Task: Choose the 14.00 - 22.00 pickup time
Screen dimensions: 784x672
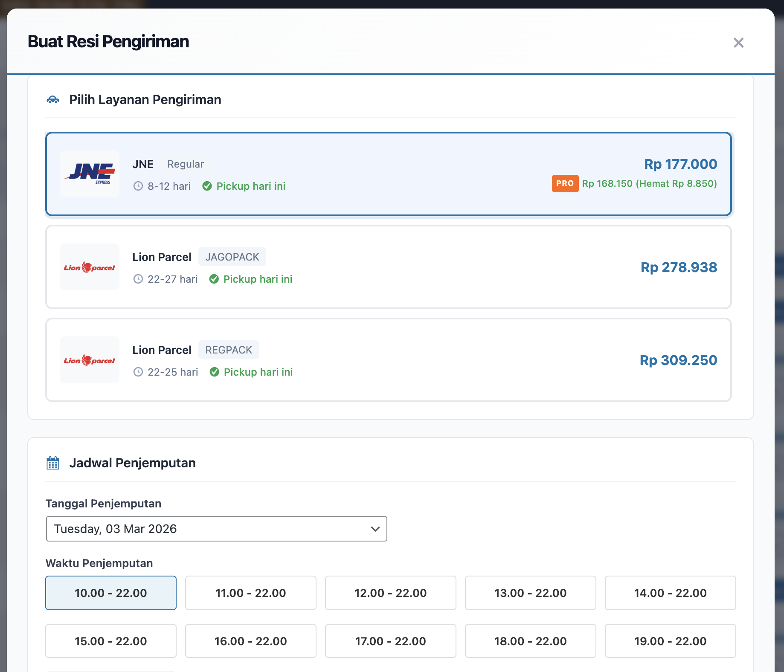Action: coord(670,593)
